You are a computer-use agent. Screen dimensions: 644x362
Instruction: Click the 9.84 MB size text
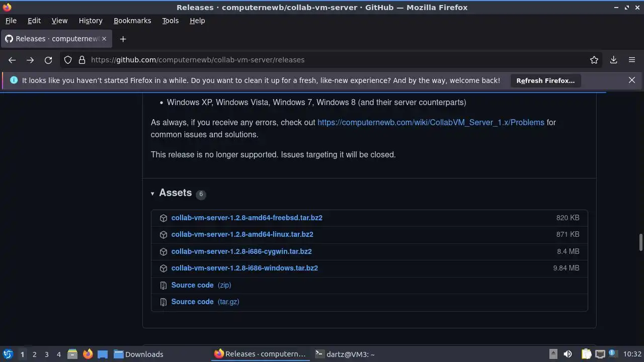(x=566, y=268)
